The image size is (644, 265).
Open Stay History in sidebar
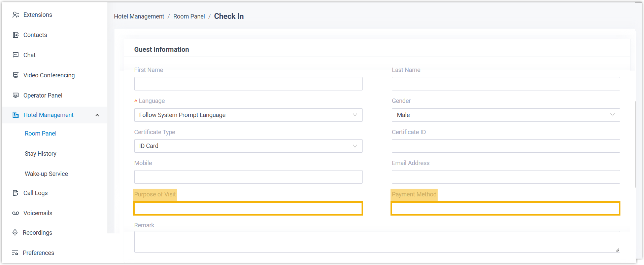[40, 154]
